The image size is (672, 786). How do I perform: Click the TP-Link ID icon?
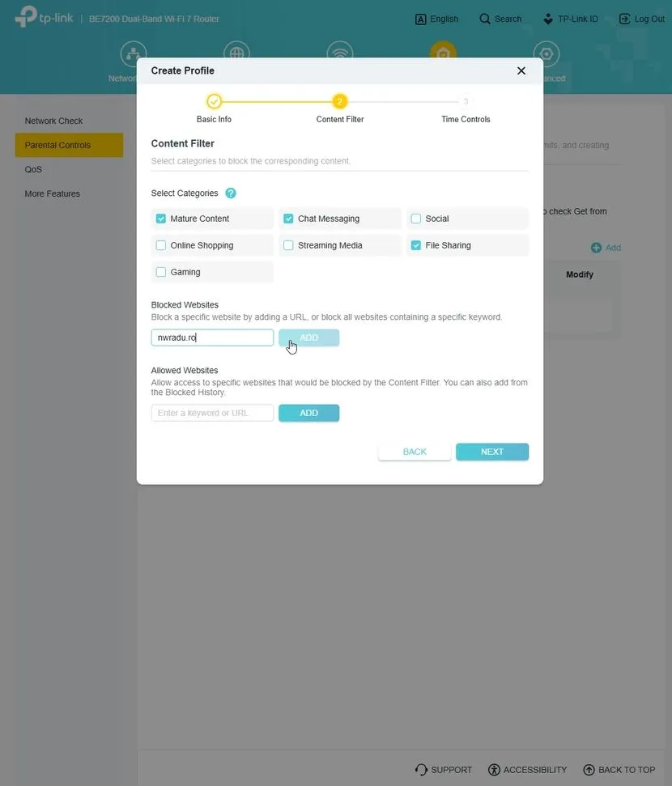[x=548, y=19]
